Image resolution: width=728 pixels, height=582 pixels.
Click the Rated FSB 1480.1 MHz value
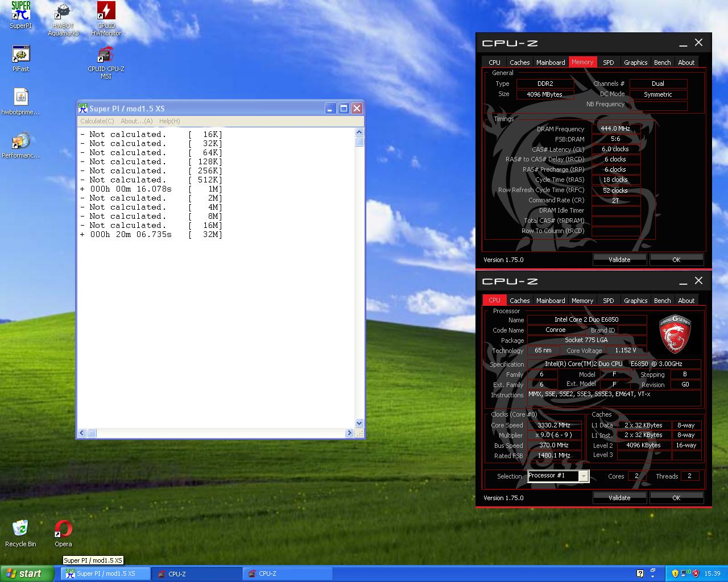tap(554, 456)
